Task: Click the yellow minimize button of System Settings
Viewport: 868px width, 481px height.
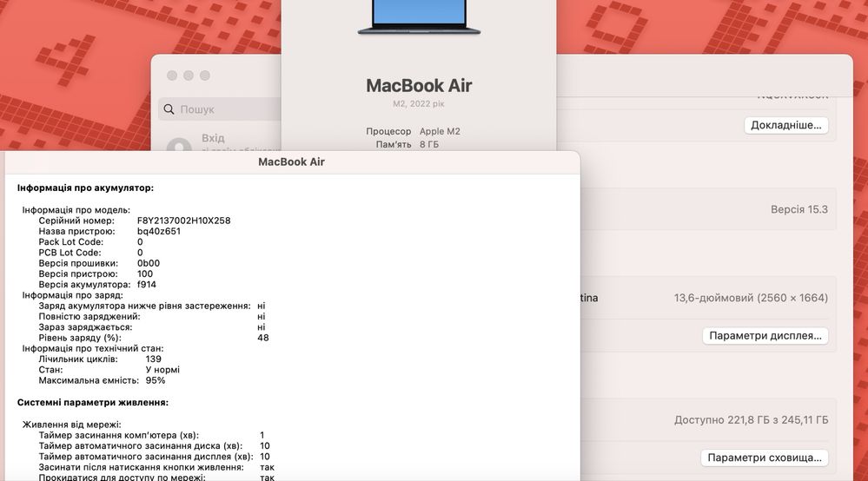Action: point(189,76)
